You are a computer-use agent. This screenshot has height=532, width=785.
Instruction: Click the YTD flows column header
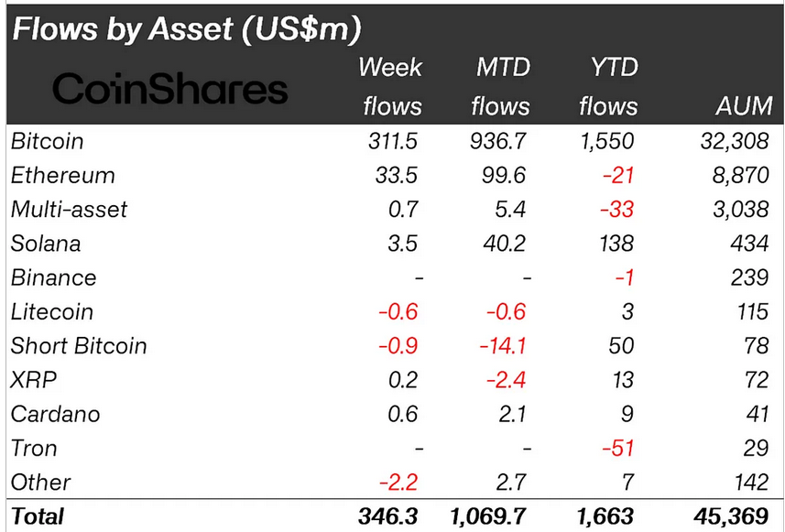(609, 87)
